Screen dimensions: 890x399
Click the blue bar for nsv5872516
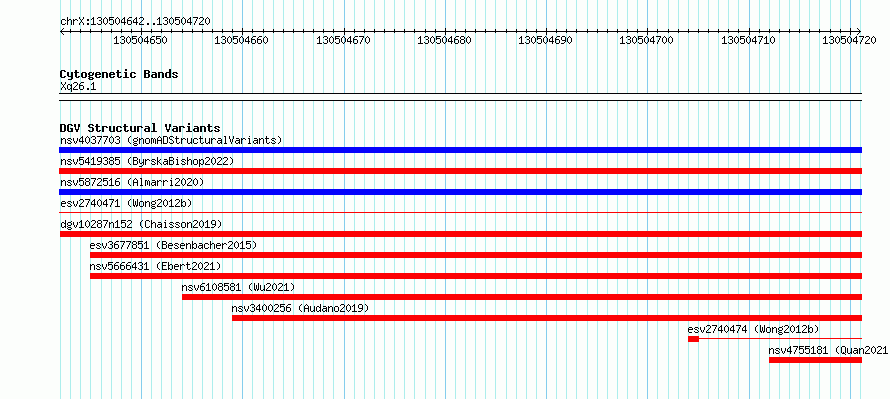pyautogui.click(x=460, y=192)
